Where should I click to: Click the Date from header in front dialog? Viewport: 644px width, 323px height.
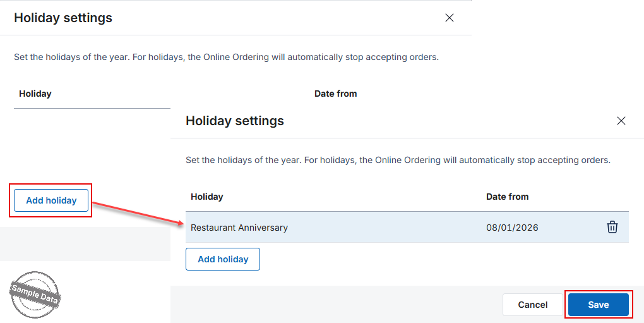click(507, 197)
